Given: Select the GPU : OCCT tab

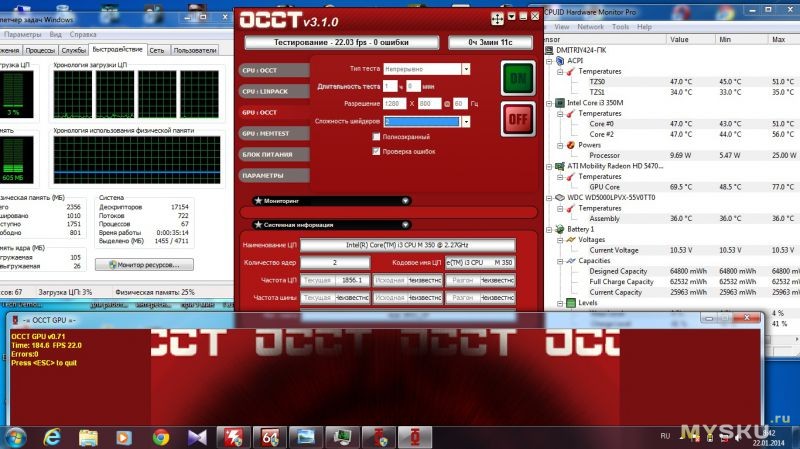Looking at the screenshot, I should 274,112.
